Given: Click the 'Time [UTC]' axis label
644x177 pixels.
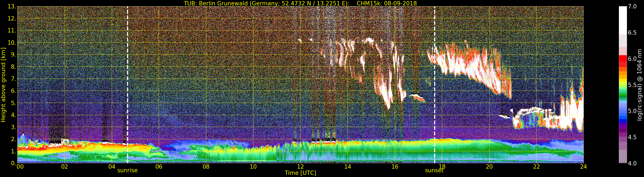Looking at the screenshot, I should (300, 173).
